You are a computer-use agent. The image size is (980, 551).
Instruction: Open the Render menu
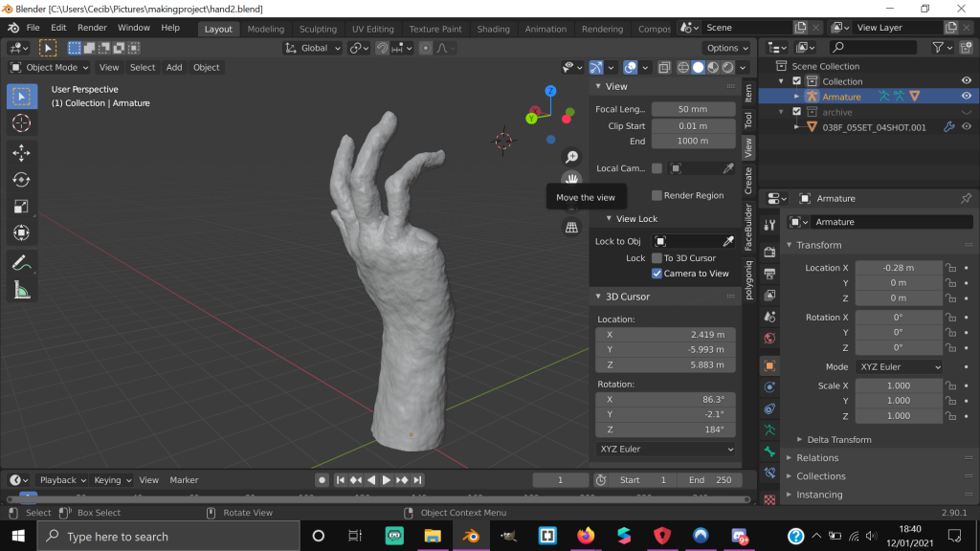point(92,28)
